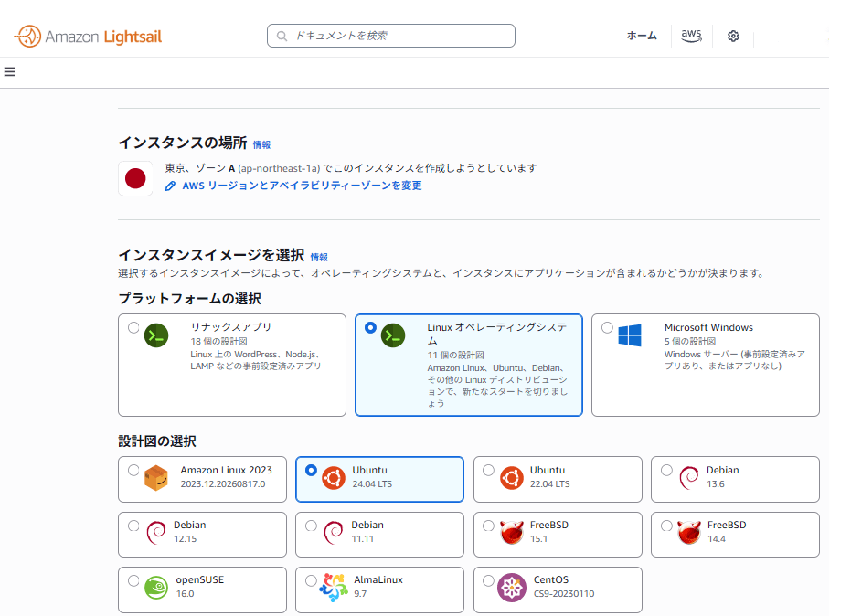Click the プラットフォームの選択 heading
This screenshot has width=851, height=616.
point(189,299)
